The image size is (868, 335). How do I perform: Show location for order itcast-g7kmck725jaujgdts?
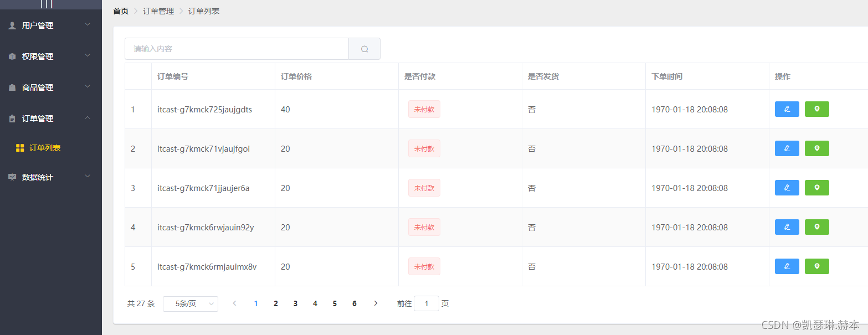[816, 109]
